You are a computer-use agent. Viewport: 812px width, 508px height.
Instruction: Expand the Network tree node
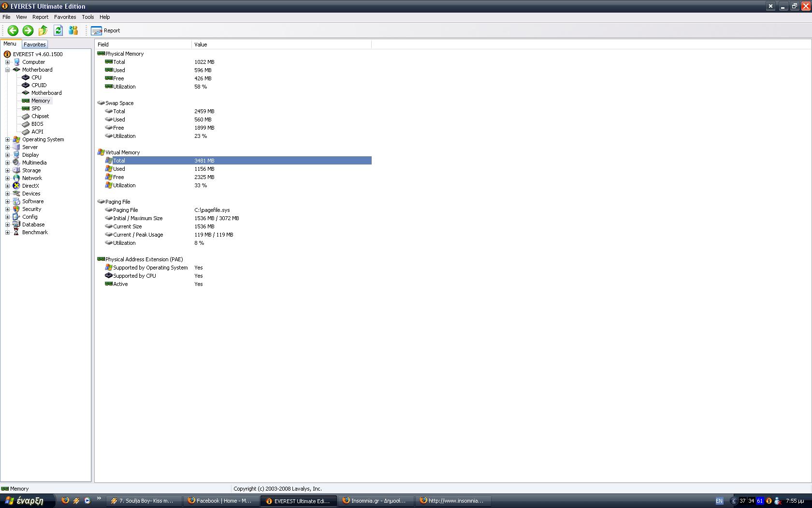click(x=7, y=178)
